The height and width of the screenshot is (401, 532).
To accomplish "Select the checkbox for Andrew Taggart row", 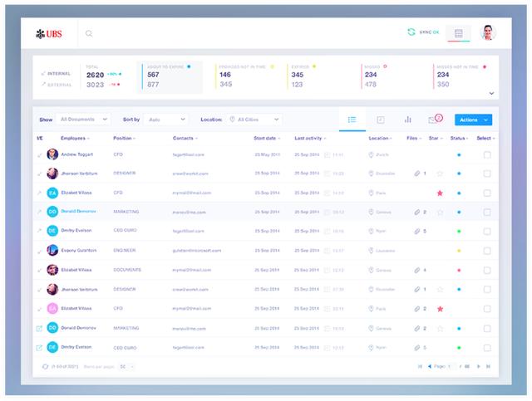I will [x=487, y=154].
